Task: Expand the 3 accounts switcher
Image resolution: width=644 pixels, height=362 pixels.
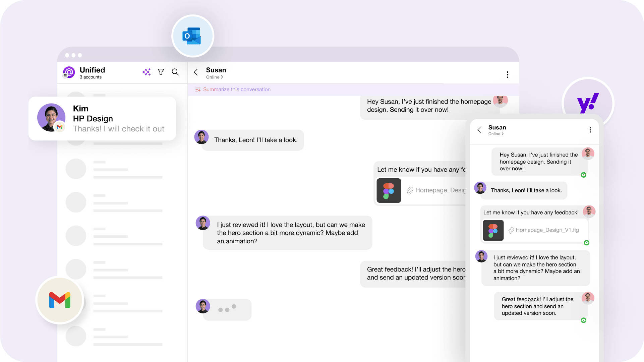Action: (91, 77)
